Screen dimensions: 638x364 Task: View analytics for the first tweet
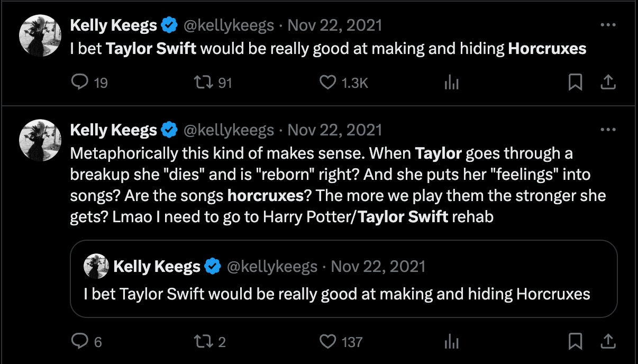click(451, 82)
